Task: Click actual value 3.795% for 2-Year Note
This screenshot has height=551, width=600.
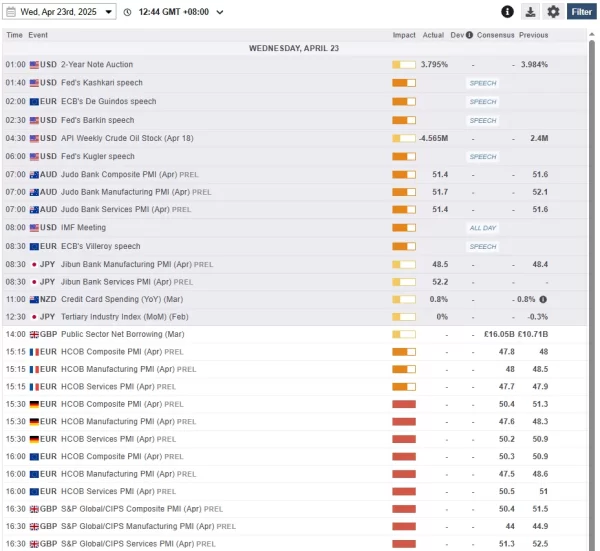Action: (434, 64)
